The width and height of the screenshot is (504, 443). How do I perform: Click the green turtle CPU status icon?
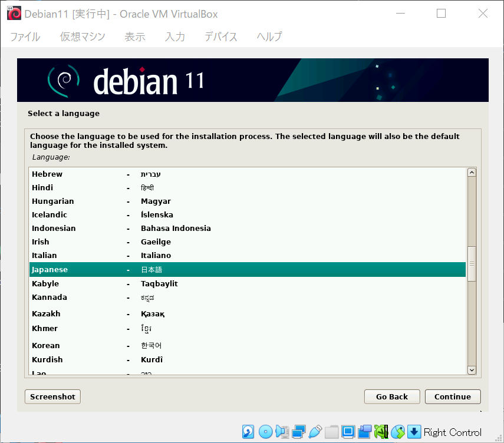tap(381, 432)
